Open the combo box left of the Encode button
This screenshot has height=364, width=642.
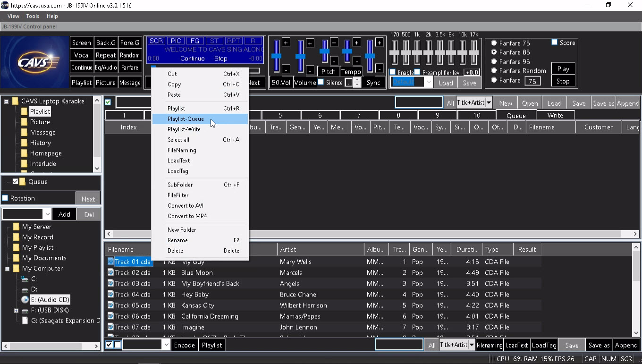point(166,345)
